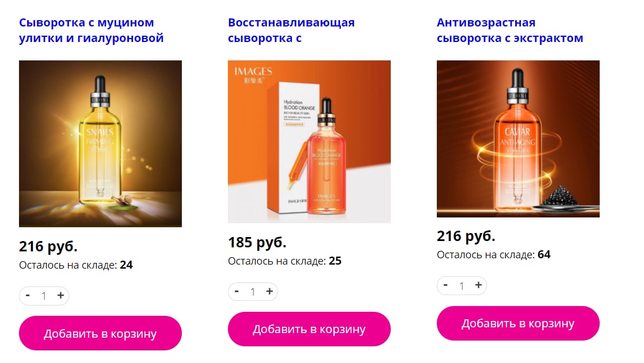Focus the quantity field under the 64 stock item
This screenshot has width=644, height=363.
(x=462, y=286)
